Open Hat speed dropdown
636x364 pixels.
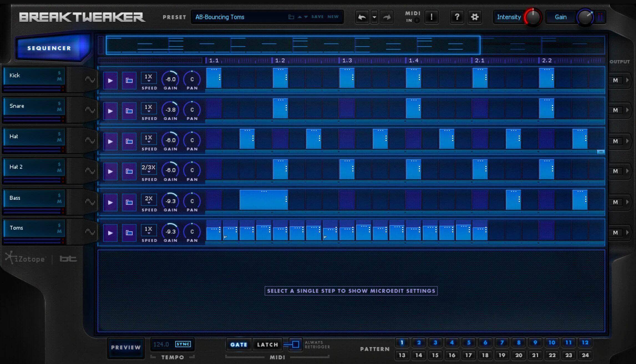(x=149, y=139)
